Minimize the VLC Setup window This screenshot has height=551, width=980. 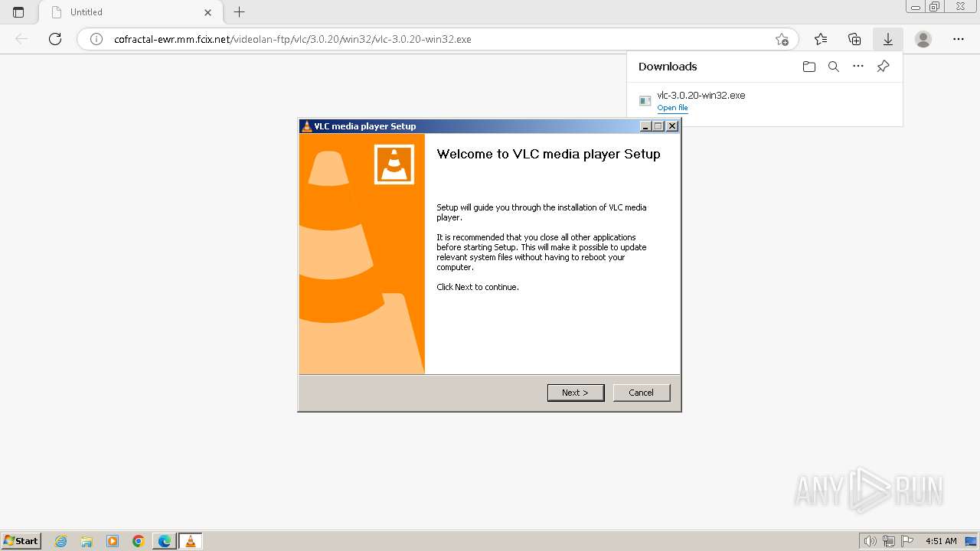[x=645, y=126]
